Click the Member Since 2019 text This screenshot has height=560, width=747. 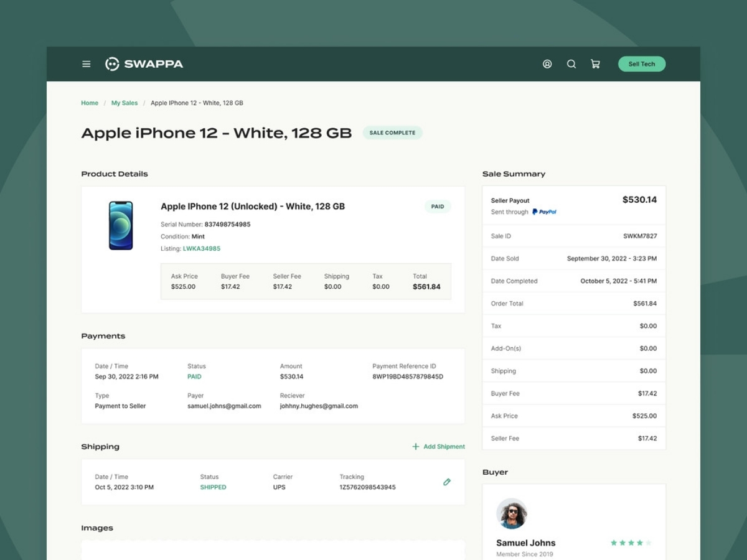(x=524, y=554)
